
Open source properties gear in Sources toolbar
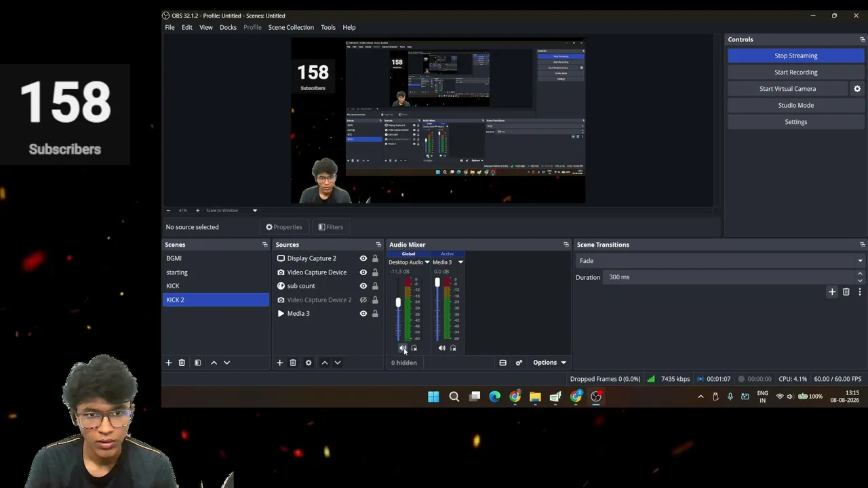click(x=309, y=363)
